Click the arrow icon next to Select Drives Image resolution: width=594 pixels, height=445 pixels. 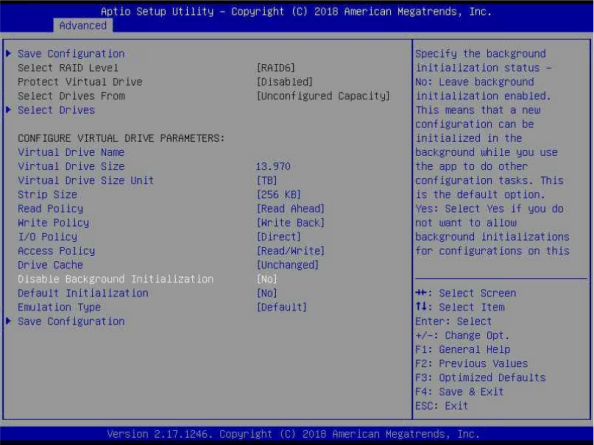[8, 110]
